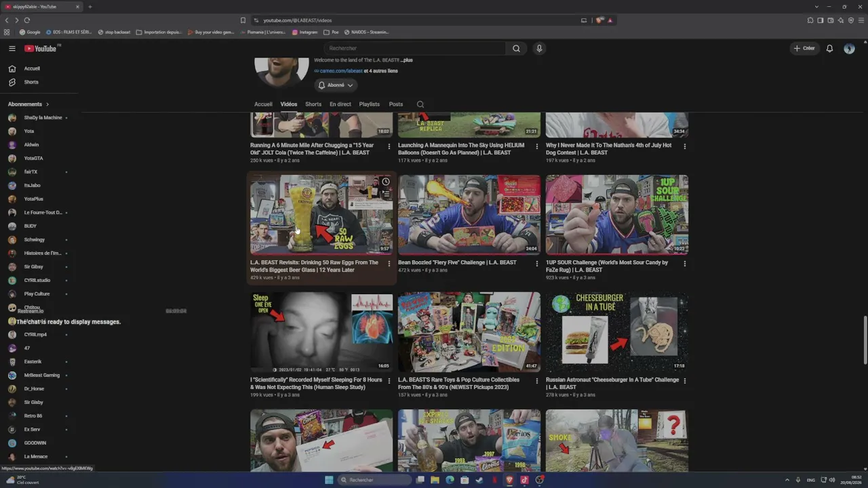Reload the page in the browser toolbar
This screenshot has width=868, height=488.
tap(27, 20)
